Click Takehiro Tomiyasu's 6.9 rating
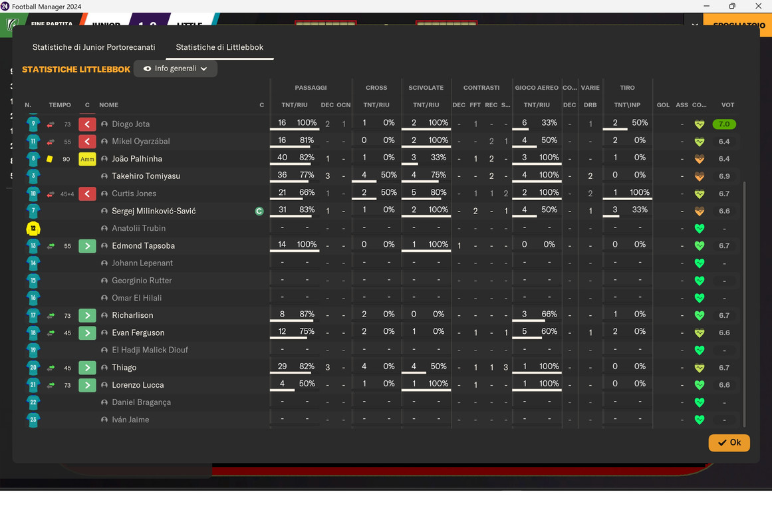Screen dimensions: 772x532 pyautogui.click(x=724, y=176)
